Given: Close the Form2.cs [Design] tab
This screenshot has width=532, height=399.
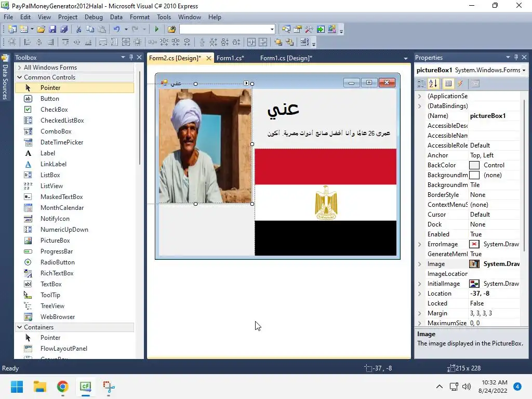Looking at the screenshot, I should coord(209,58).
